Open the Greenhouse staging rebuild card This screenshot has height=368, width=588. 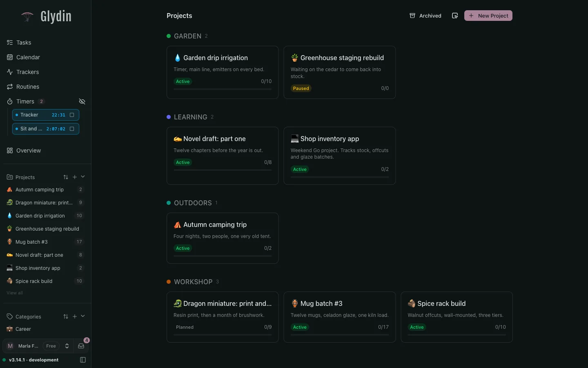[x=340, y=72]
